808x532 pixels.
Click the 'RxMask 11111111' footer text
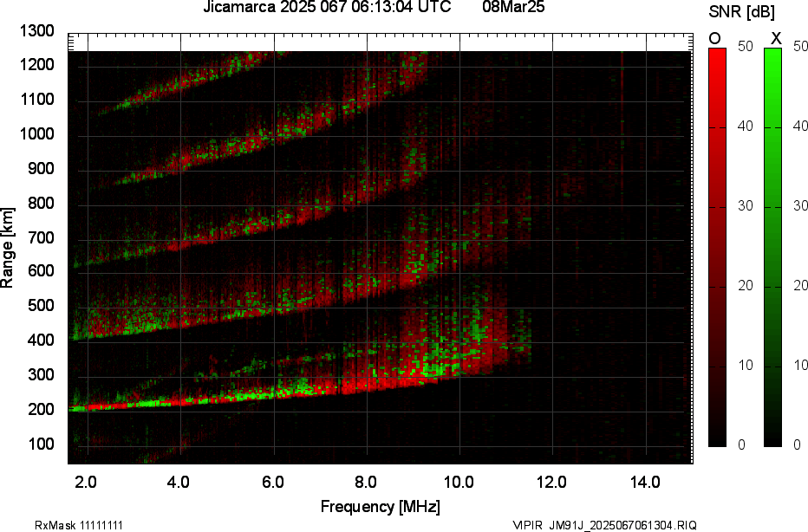coord(79,525)
